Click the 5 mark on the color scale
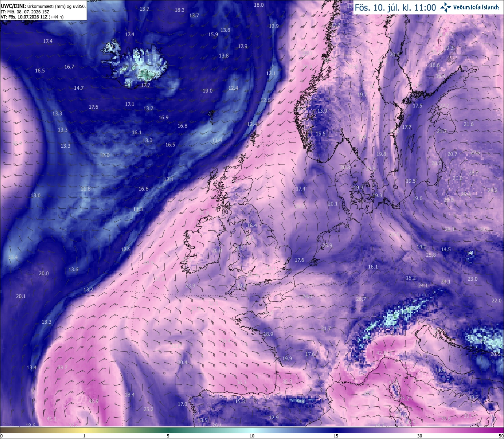Screen dimensions: 504x439 (168, 436)
